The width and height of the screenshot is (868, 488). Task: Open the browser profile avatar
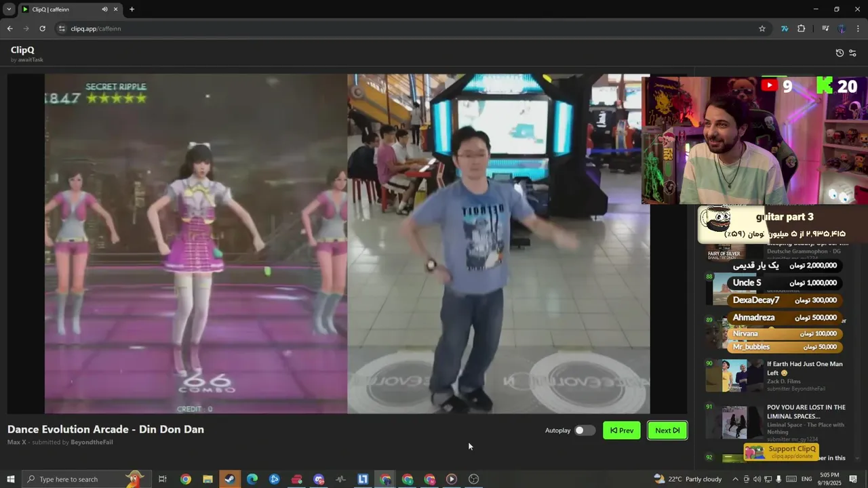(842, 28)
